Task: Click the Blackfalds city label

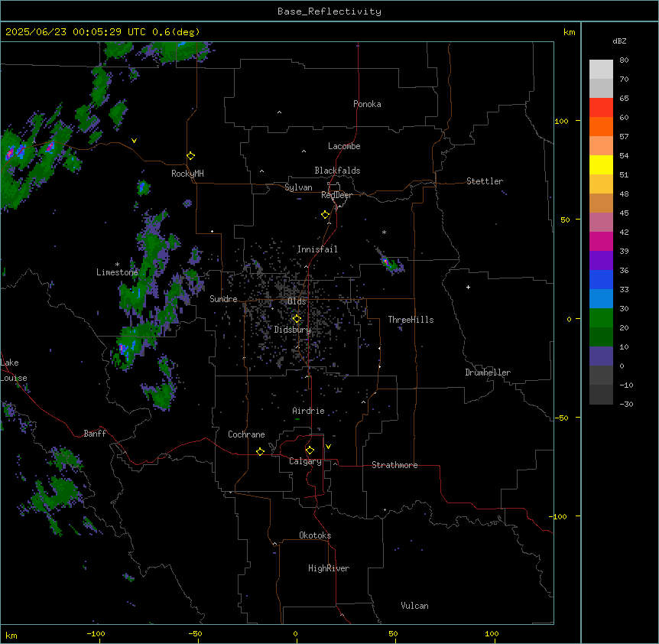Action: pos(337,171)
